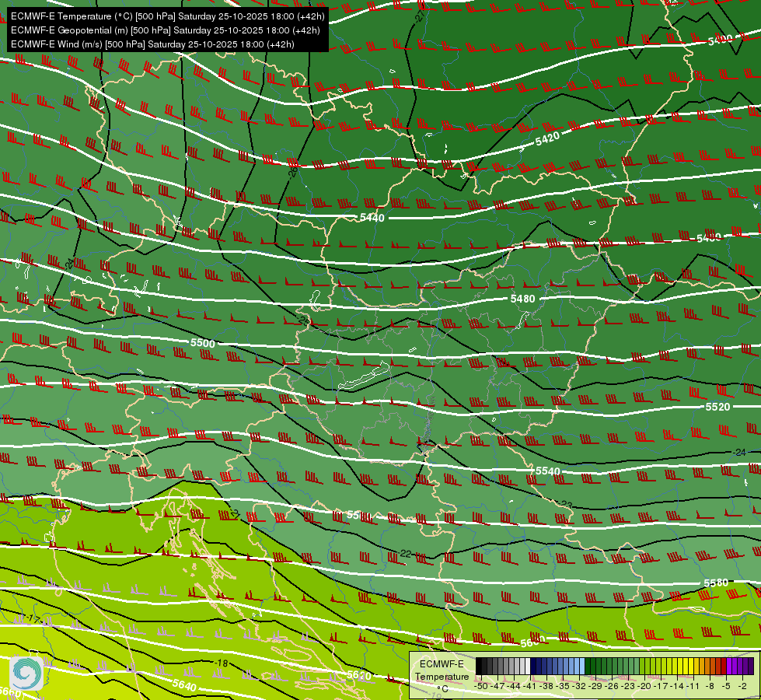This screenshot has height=700, width=761.
Task: Select the ECMWF-E Temperature title line
Action: [x=167, y=16]
